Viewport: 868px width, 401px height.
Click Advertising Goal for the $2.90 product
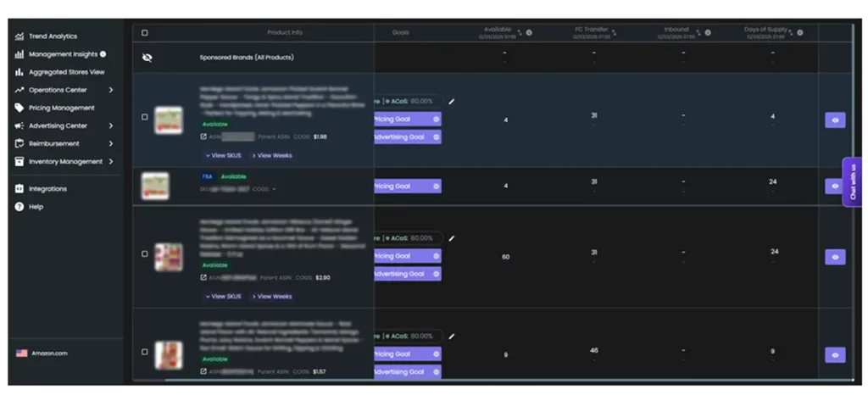pyautogui.click(x=408, y=274)
